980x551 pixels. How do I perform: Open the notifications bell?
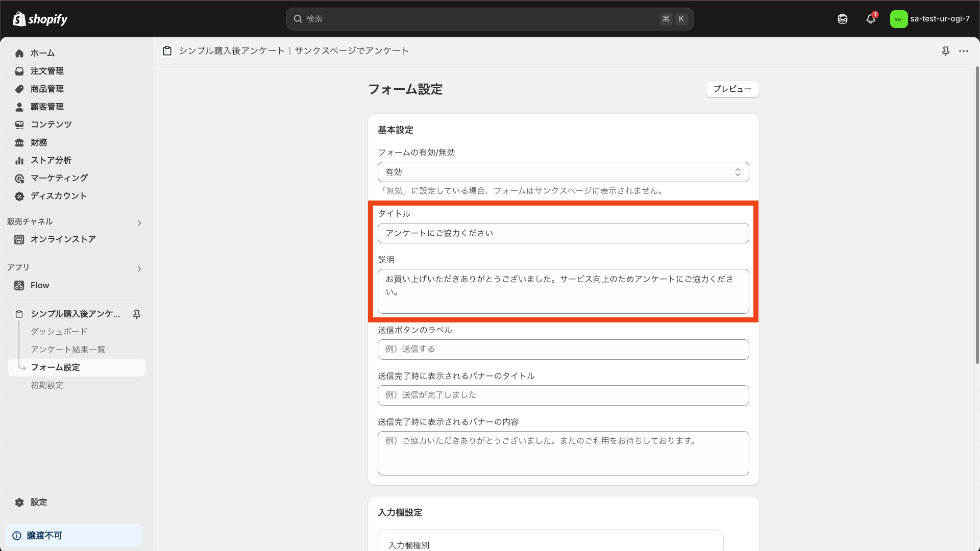click(x=870, y=18)
